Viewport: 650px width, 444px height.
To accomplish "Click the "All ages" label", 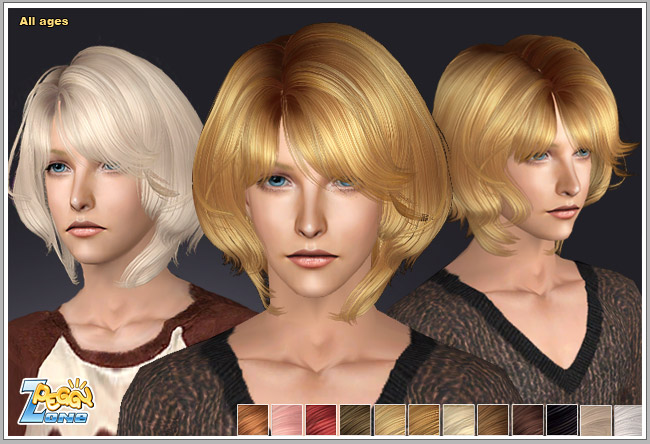I will pyautogui.click(x=44, y=21).
